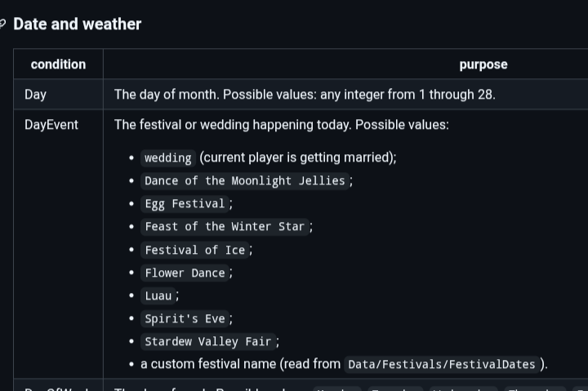Select the DayEvent condition cell

(51, 125)
